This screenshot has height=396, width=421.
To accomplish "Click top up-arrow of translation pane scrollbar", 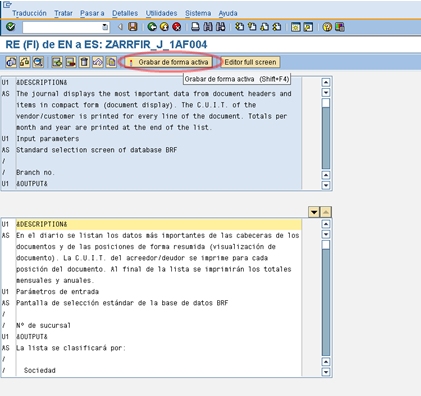I will (x=326, y=224).
